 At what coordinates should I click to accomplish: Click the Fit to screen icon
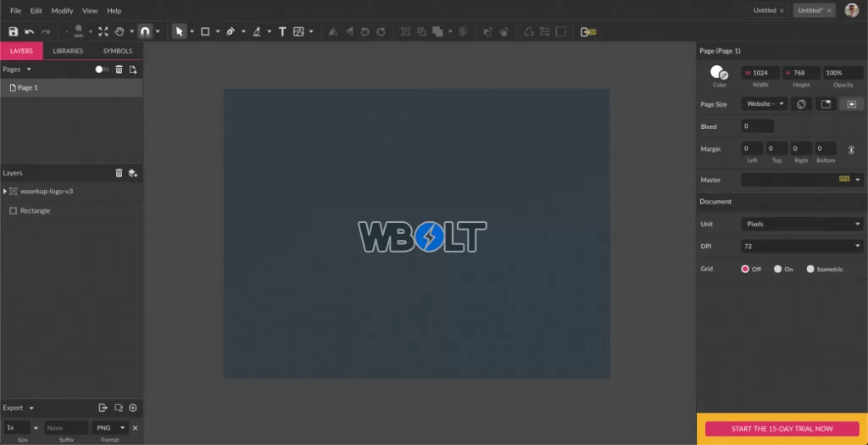click(103, 31)
